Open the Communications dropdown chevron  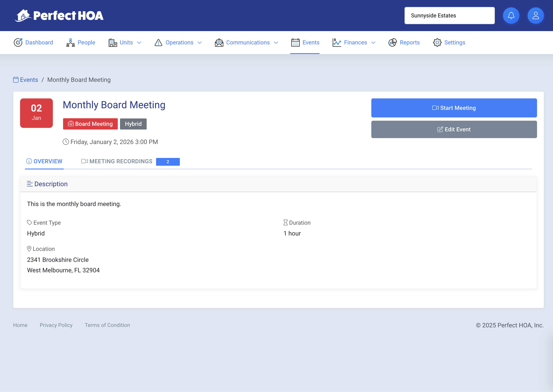tap(276, 43)
